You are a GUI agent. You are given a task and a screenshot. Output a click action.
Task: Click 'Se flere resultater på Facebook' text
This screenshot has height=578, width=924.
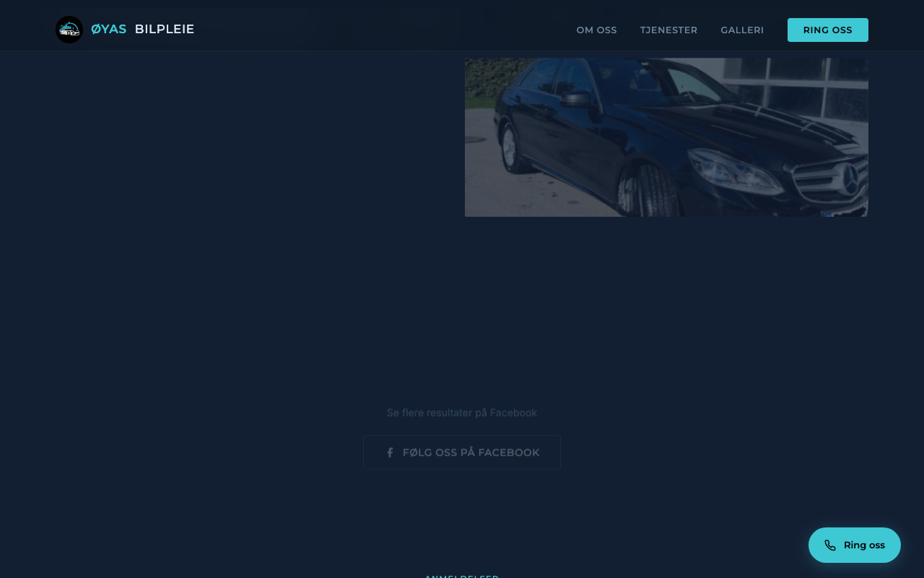coord(462,413)
